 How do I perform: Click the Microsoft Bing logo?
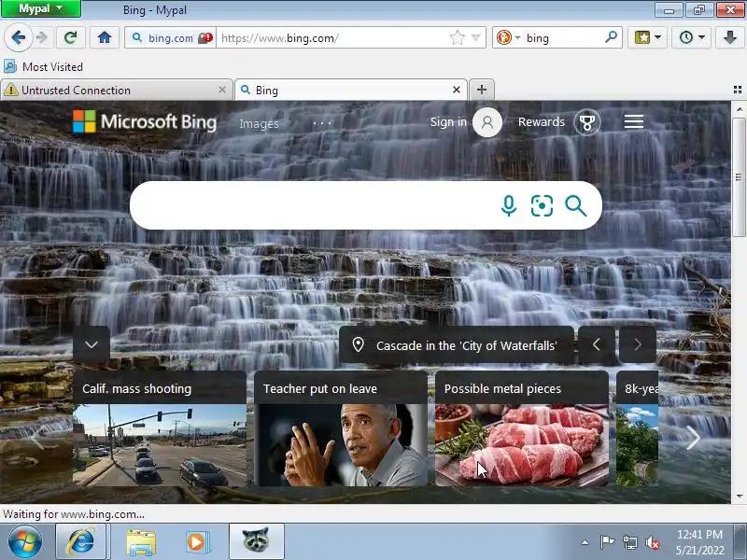coord(145,122)
